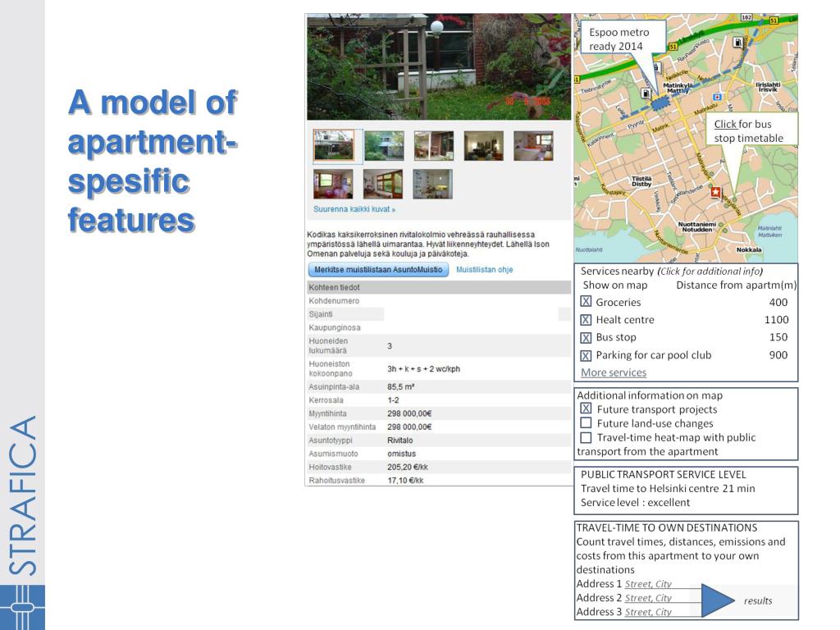840x630 pixels.
Task: Select the bedroom with orange bed thumbnail
Action: point(533,146)
